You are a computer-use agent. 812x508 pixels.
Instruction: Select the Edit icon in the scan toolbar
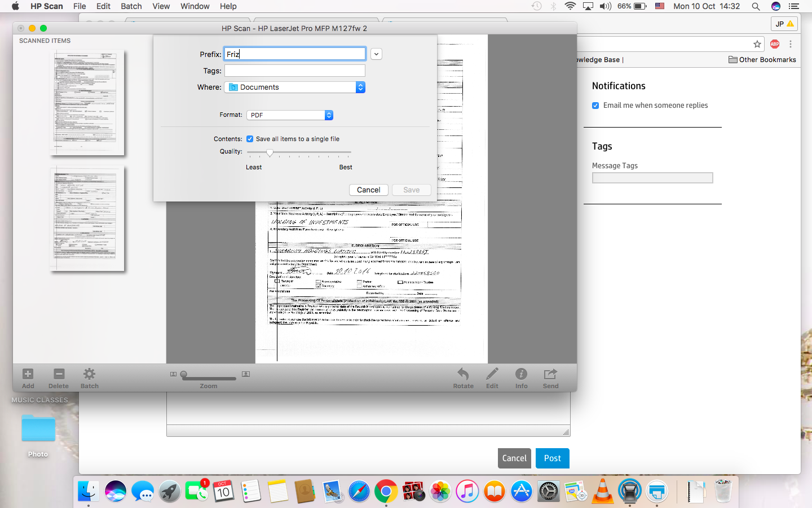point(492,374)
